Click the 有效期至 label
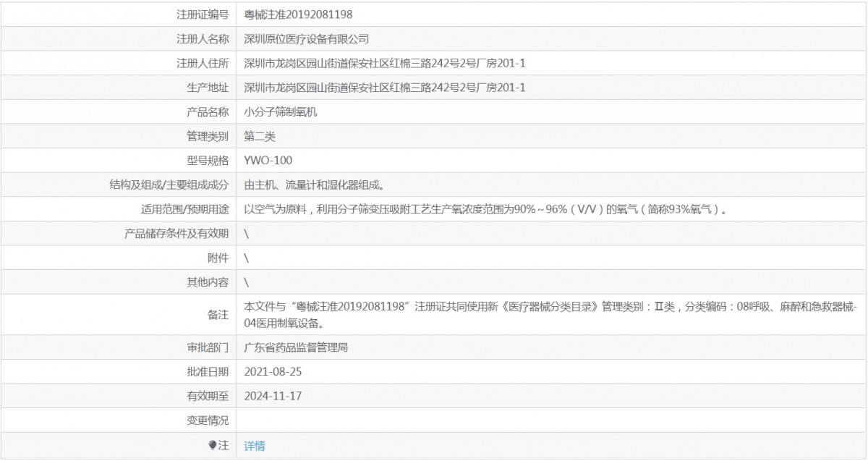 (208, 396)
